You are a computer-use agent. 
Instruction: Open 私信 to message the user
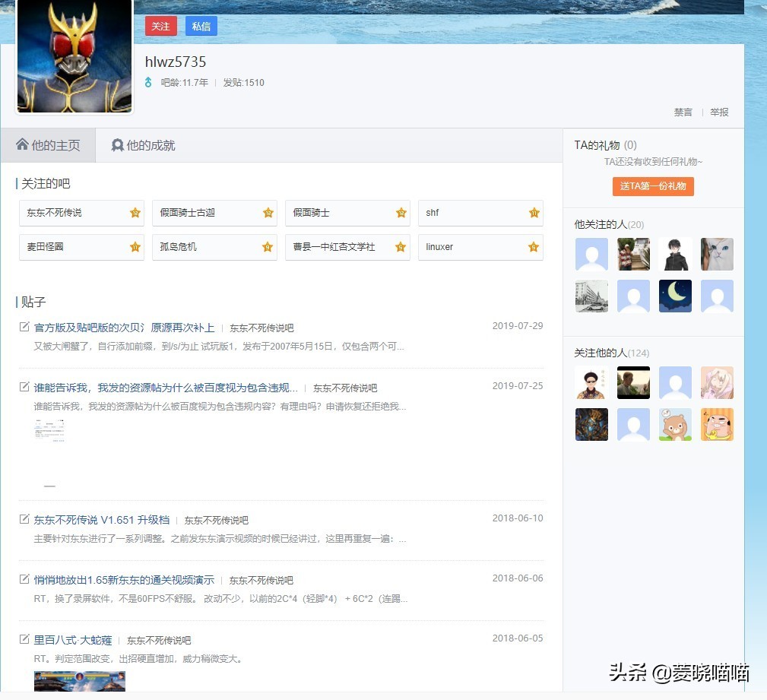(201, 26)
